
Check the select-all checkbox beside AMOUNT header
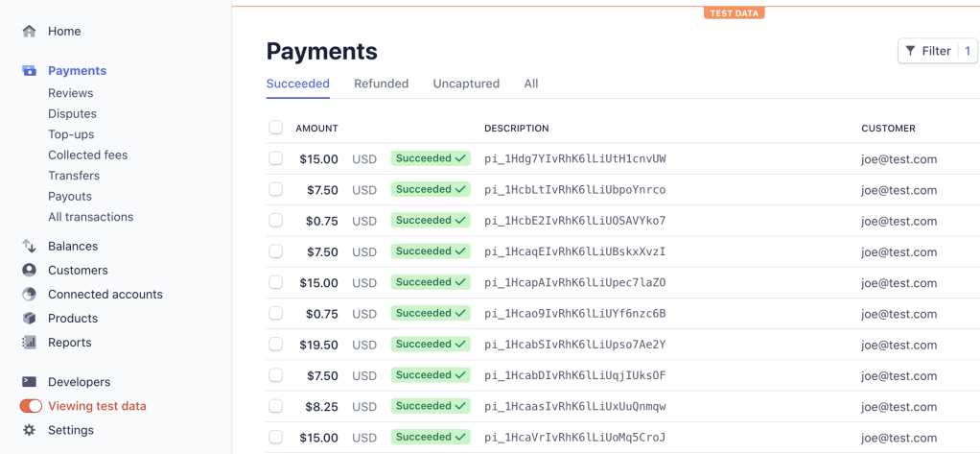[x=276, y=128]
